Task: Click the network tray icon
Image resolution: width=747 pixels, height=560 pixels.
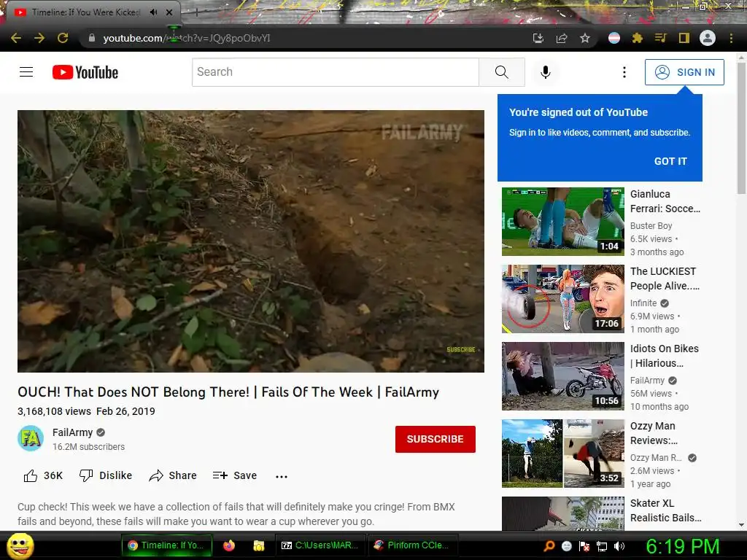Action: tap(602, 546)
